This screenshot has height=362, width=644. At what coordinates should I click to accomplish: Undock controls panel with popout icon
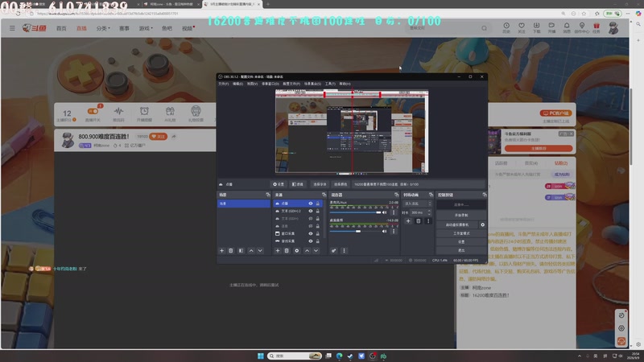pos(485,195)
